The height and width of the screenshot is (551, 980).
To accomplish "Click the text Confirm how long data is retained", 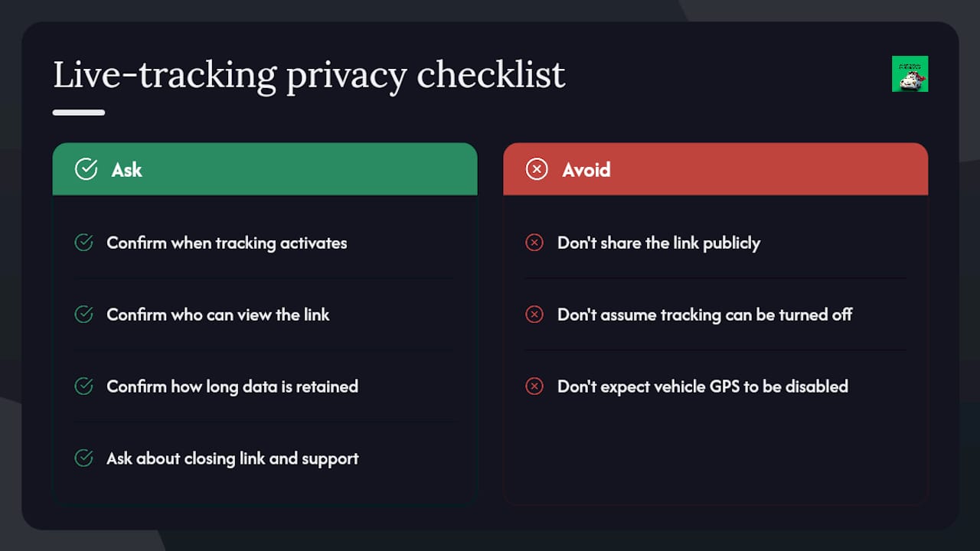I will [232, 387].
